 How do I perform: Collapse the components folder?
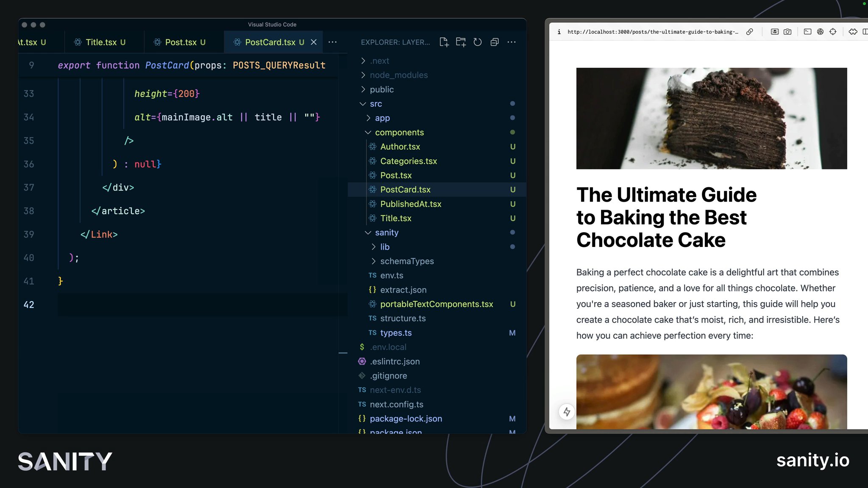click(368, 133)
